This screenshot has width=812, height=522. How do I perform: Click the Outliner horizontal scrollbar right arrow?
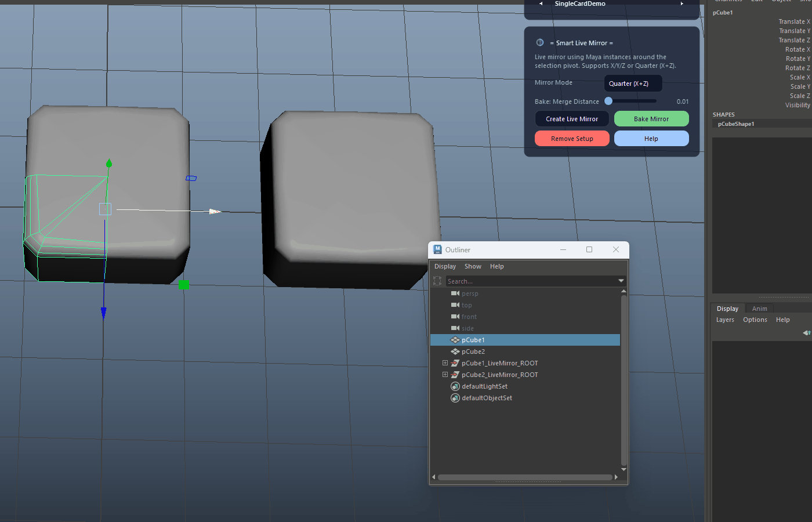[616, 477]
